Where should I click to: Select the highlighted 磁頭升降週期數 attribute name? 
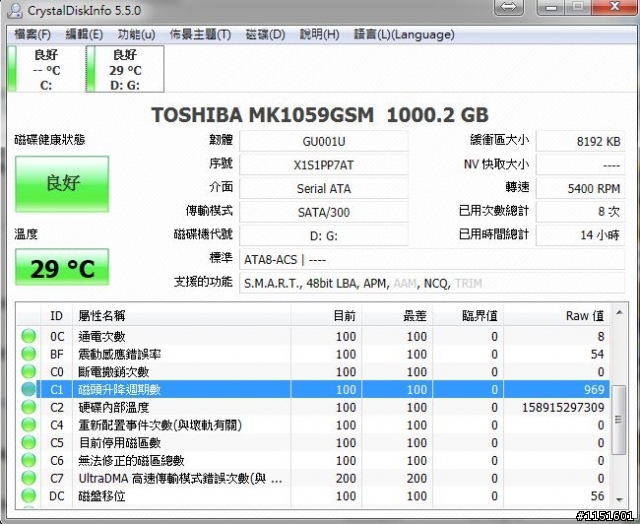pos(120,390)
